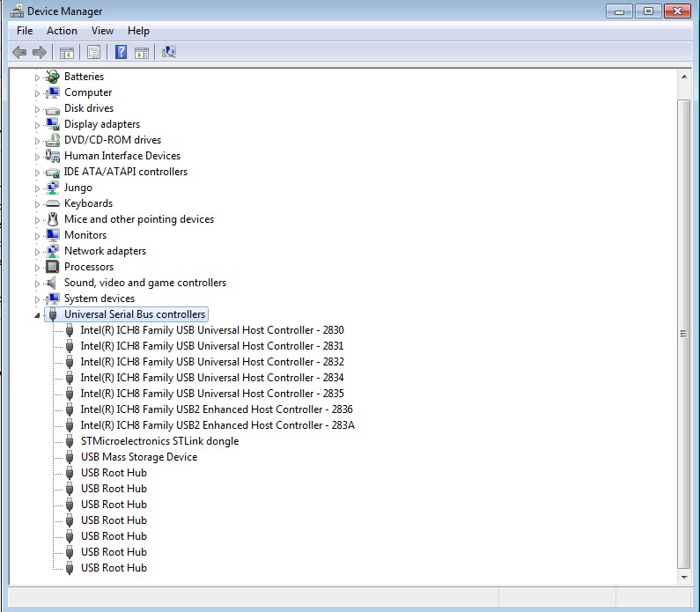Expand the Keyboards node
The width and height of the screenshot is (700, 612).
point(37,204)
